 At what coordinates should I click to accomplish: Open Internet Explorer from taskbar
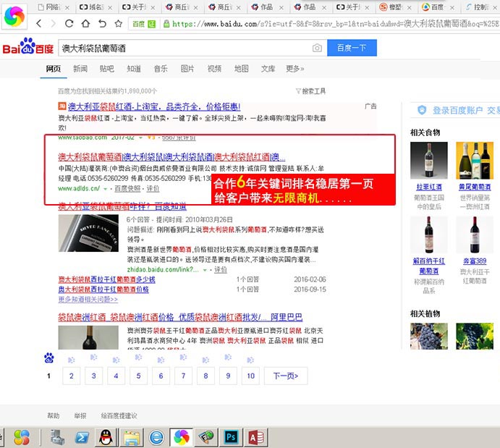[156, 437]
